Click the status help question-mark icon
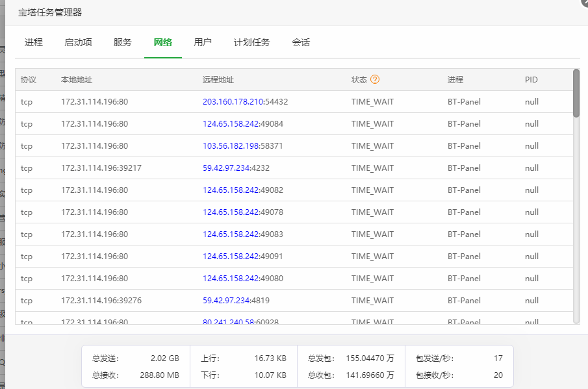Viewport: 588px width, 389px height. 375,79
